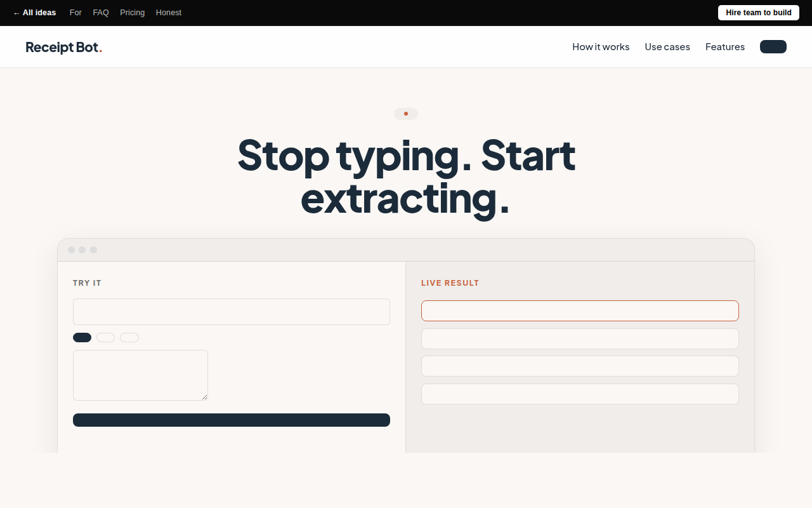
Task: Go to How it works section
Action: 601,47
